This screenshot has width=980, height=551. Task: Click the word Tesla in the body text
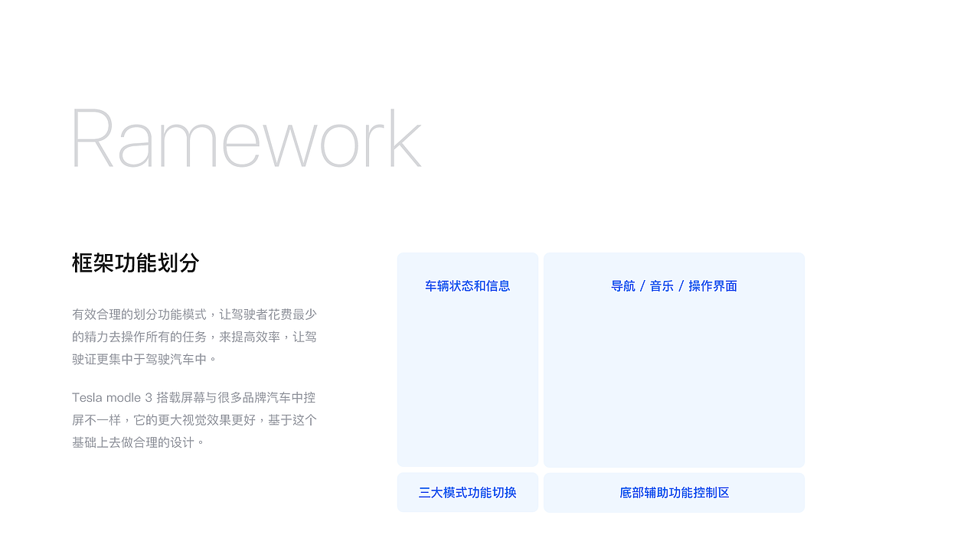(87, 397)
